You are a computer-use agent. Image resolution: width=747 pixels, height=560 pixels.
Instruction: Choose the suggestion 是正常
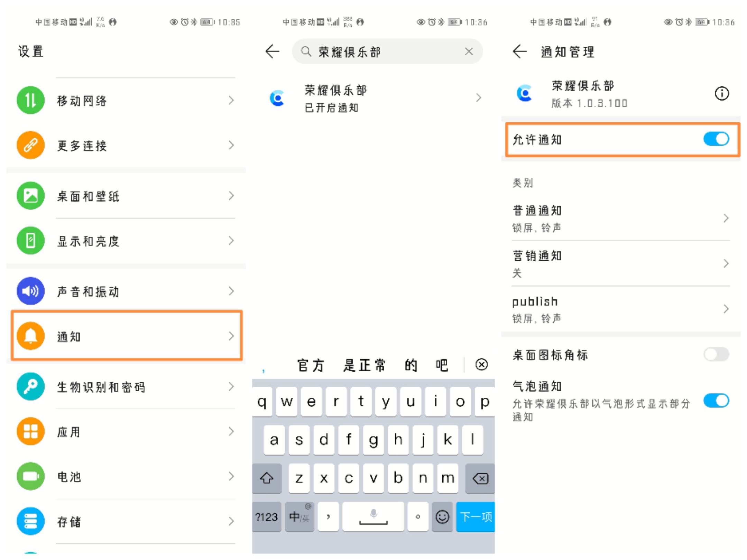364,365
